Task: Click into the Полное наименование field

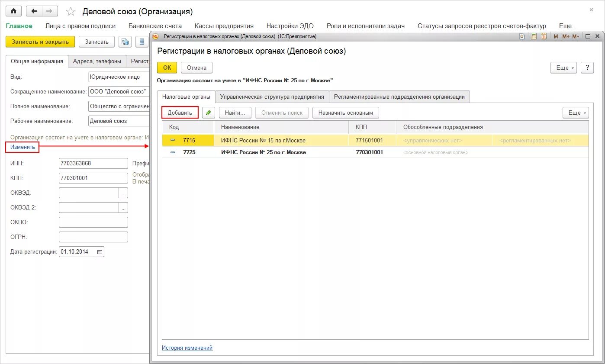Action: (x=119, y=106)
